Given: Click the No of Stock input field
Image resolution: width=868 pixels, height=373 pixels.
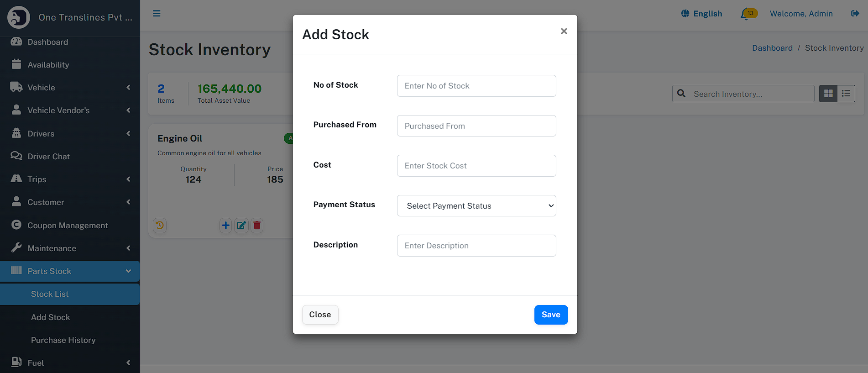Looking at the screenshot, I should click(476, 86).
